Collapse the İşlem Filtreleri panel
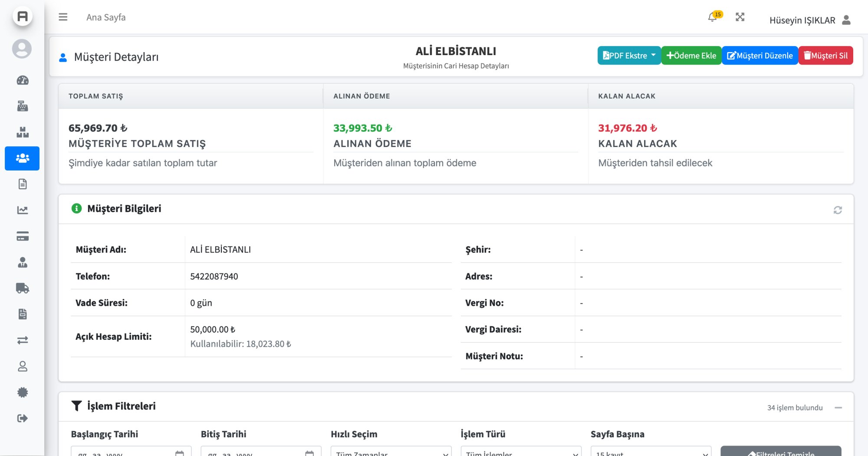The width and height of the screenshot is (868, 456). pyautogui.click(x=838, y=407)
